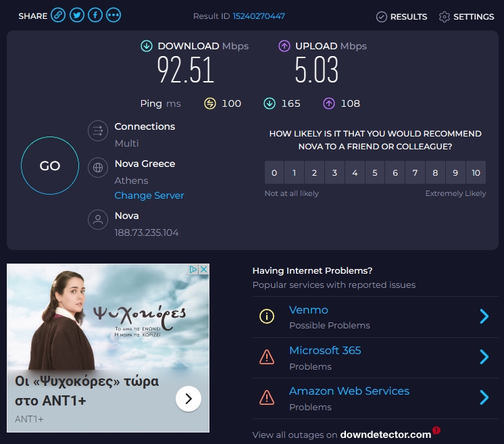Viewport: 504px width, 444px height.
Task: Visit downdetector.com link
Action: click(x=385, y=435)
